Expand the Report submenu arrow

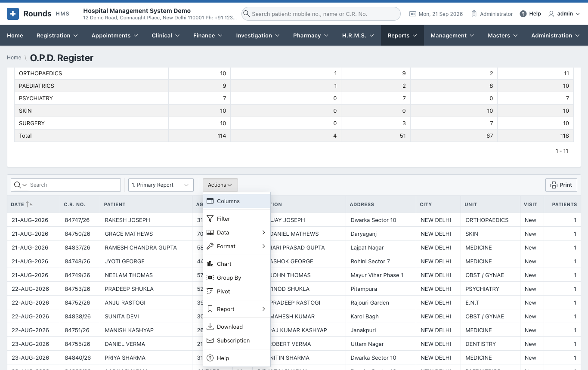263,309
